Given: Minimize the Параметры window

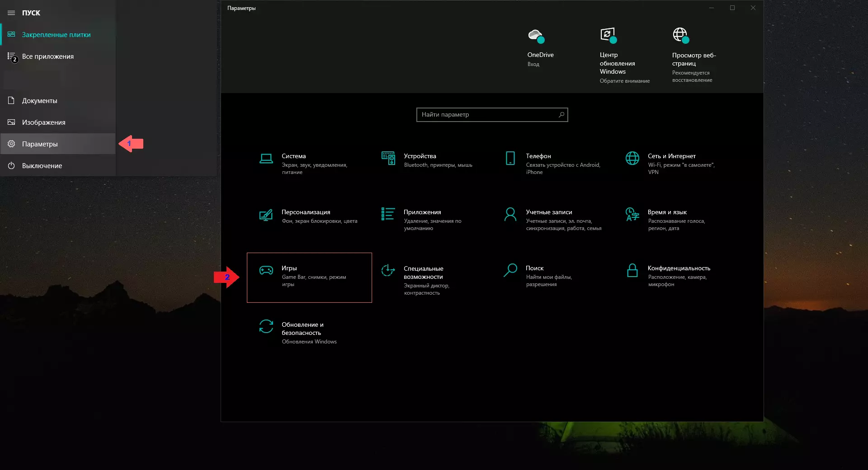Looking at the screenshot, I should (712, 8).
